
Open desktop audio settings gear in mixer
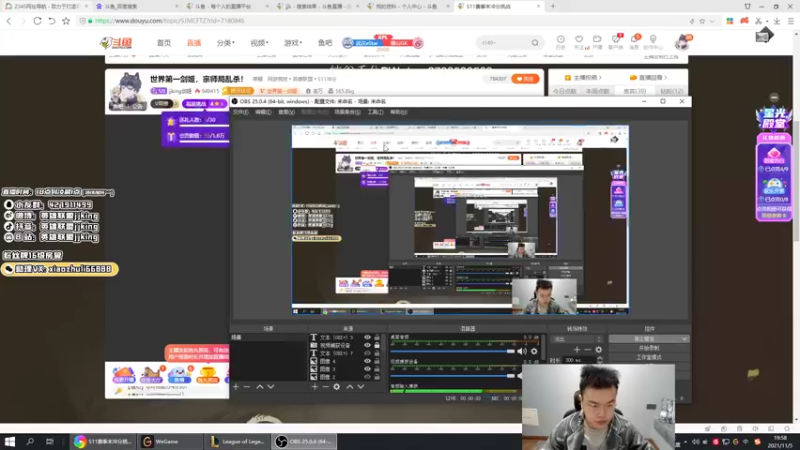534,351
